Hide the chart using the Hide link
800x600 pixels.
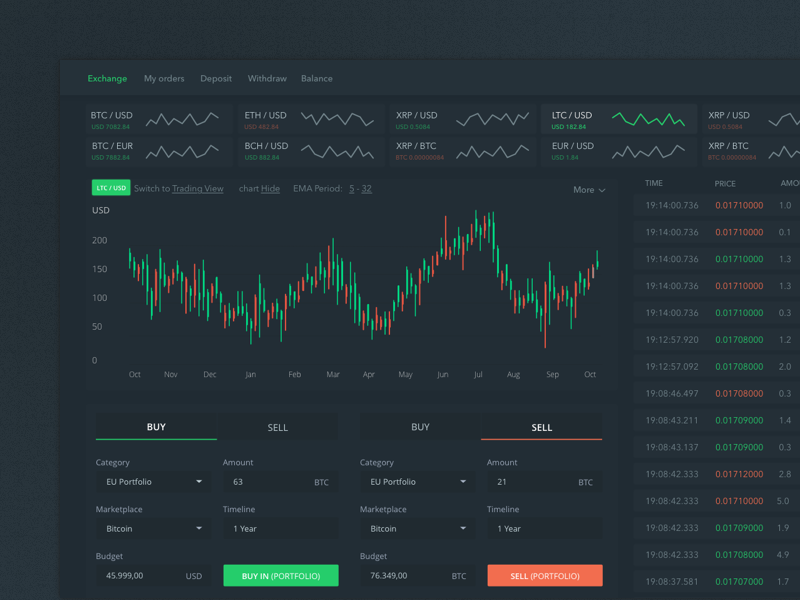tap(269, 188)
